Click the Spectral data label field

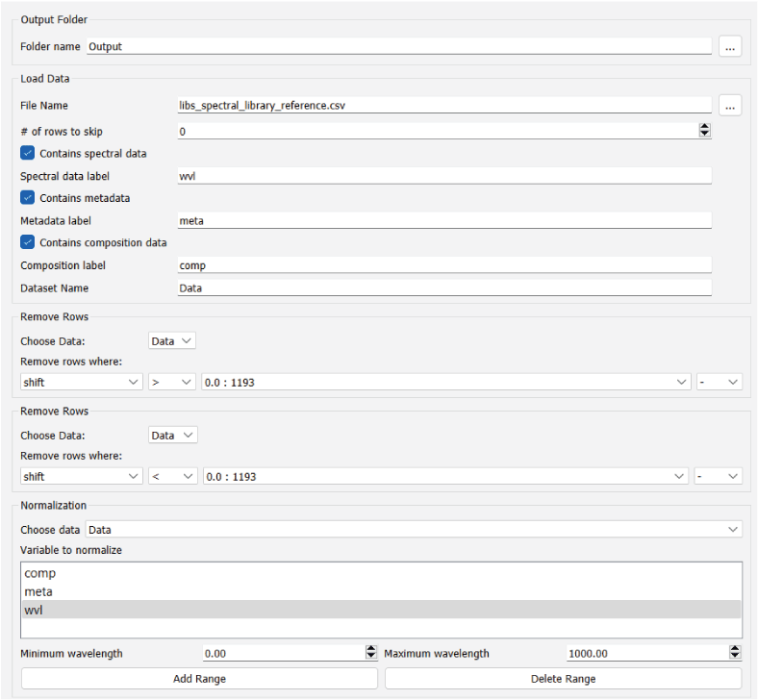coord(444,176)
